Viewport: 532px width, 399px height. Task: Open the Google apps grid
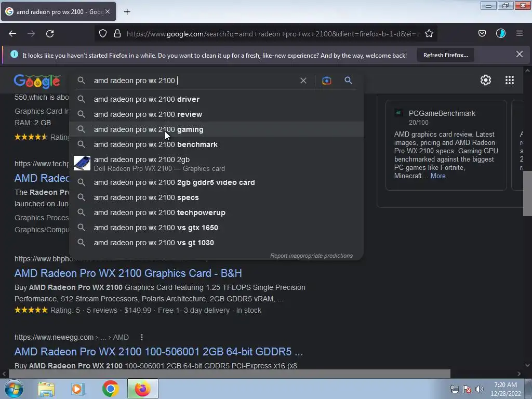(x=509, y=80)
